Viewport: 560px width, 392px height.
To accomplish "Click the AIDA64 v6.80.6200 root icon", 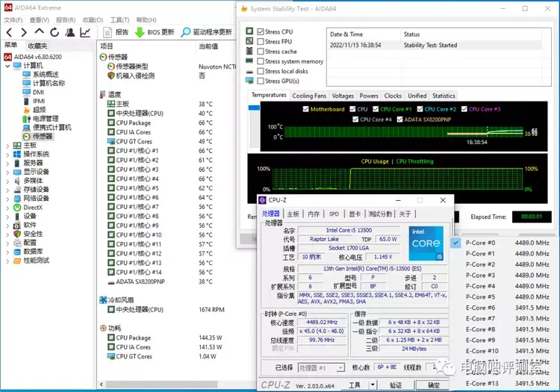I will pos(8,57).
